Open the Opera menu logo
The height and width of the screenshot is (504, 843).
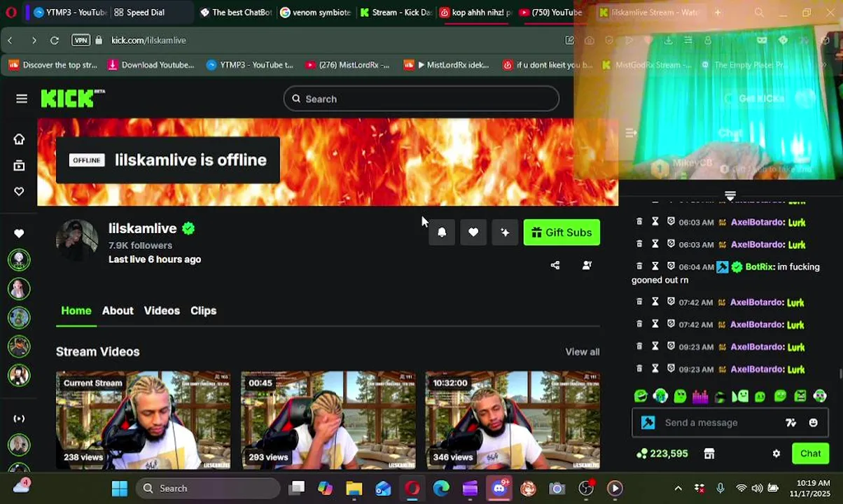point(11,12)
